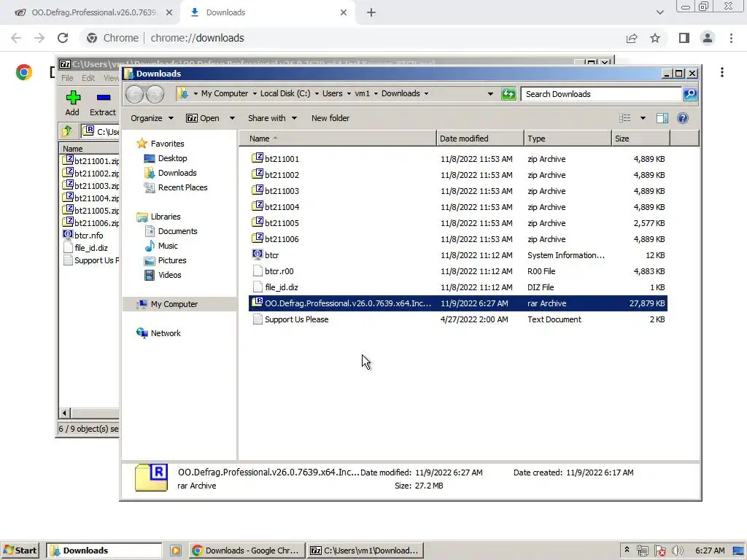Open the 7-Zip File menu
The image size is (747, 560).
pos(67,78)
